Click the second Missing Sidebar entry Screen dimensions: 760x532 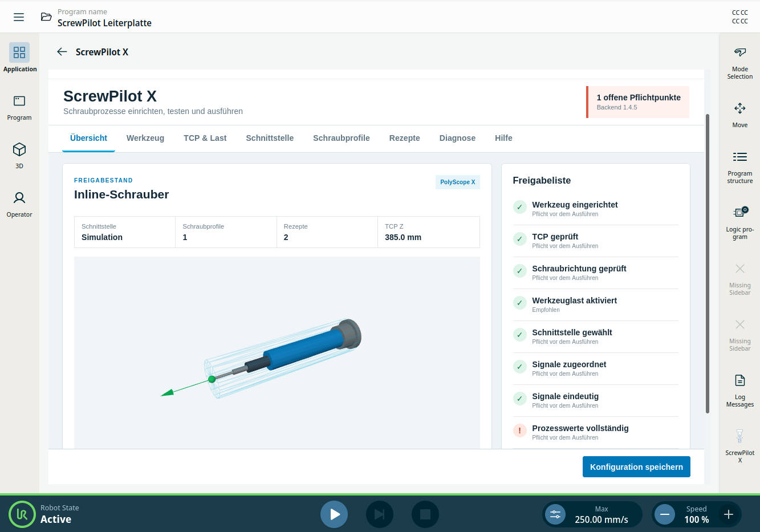pyautogui.click(x=740, y=335)
